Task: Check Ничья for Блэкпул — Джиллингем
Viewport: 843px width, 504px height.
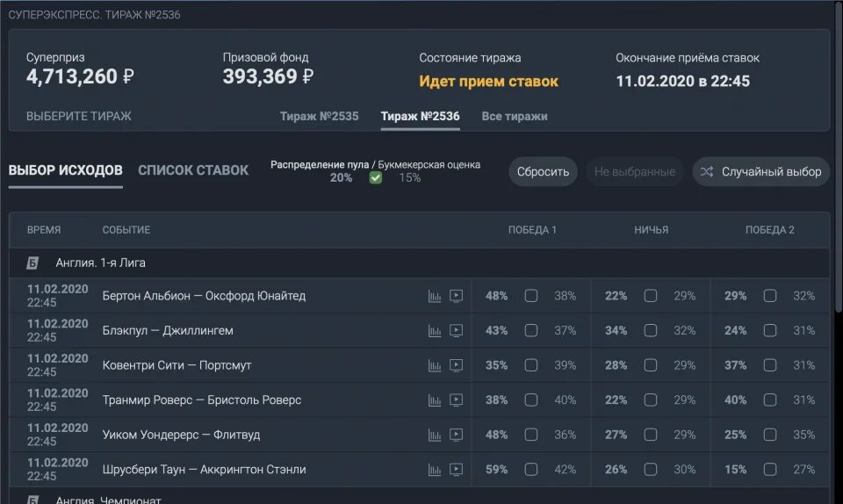Action: click(x=651, y=330)
